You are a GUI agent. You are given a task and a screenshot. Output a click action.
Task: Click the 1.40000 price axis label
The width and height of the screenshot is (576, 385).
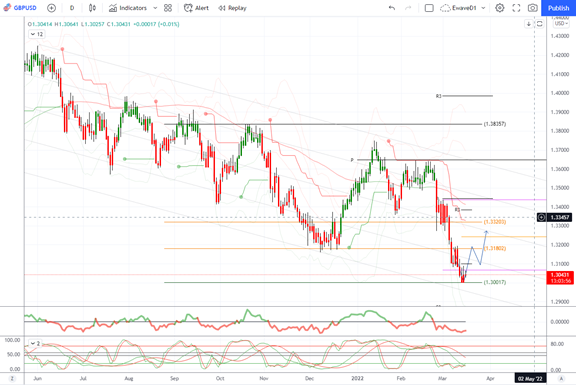(560, 93)
